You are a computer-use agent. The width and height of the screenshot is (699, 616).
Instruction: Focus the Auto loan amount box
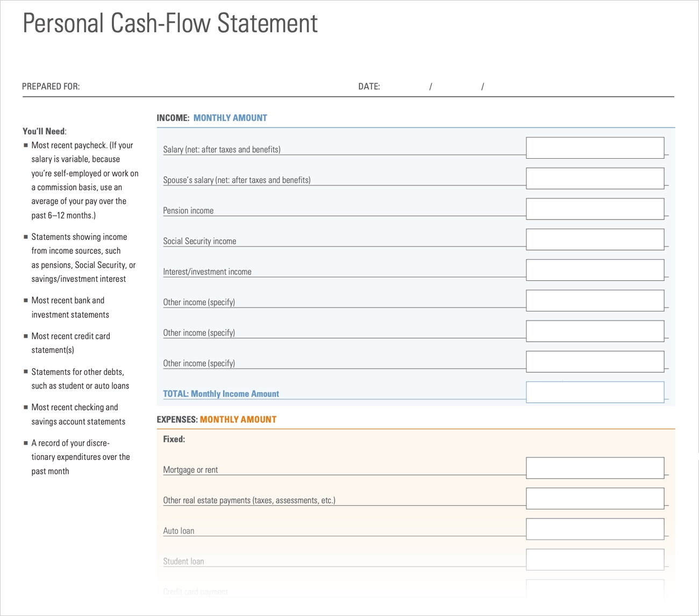click(x=595, y=529)
